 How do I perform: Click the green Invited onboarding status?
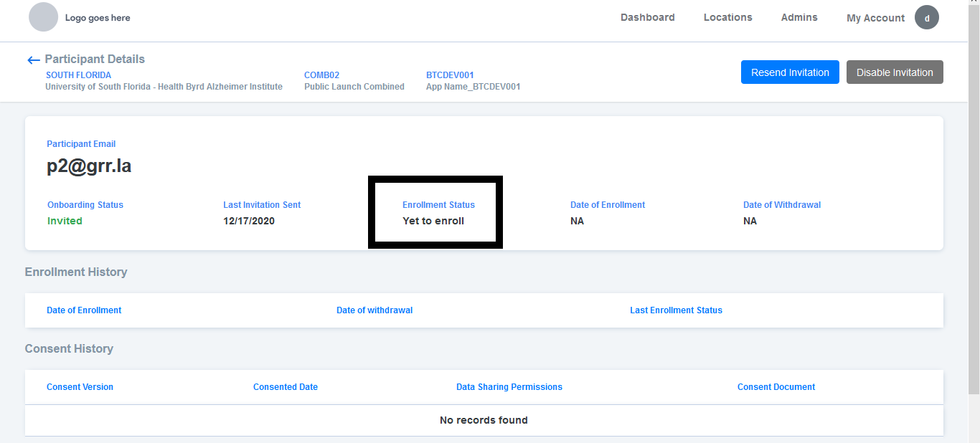(65, 221)
